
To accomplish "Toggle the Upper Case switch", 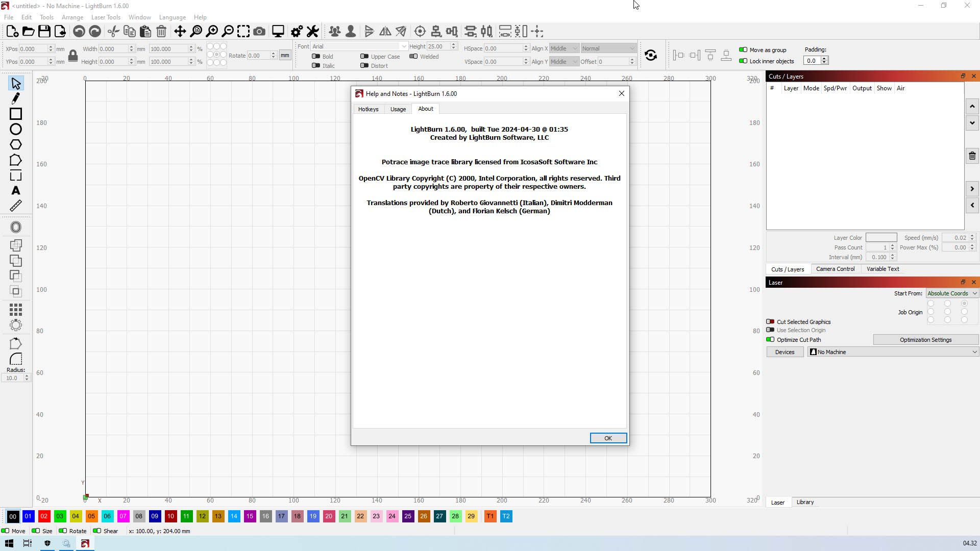I will [x=364, y=57].
